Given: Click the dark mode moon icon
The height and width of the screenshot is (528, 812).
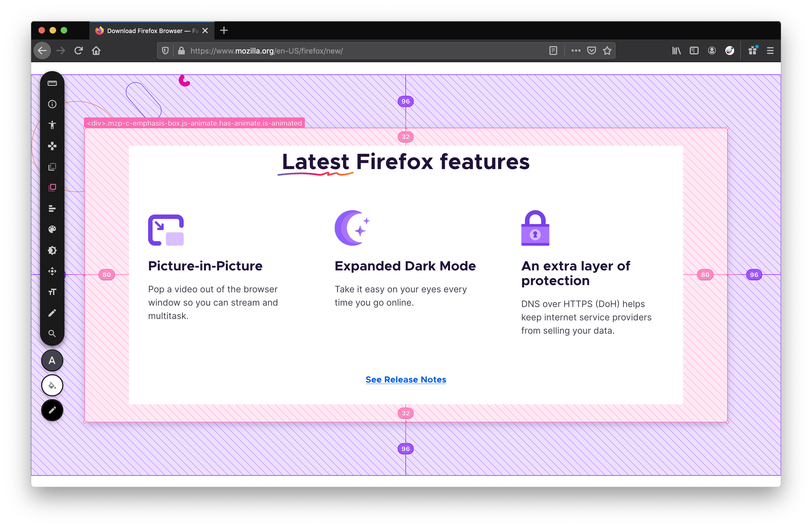Looking at the screenshot, I should pyautogui.click(x=352, y=228).
